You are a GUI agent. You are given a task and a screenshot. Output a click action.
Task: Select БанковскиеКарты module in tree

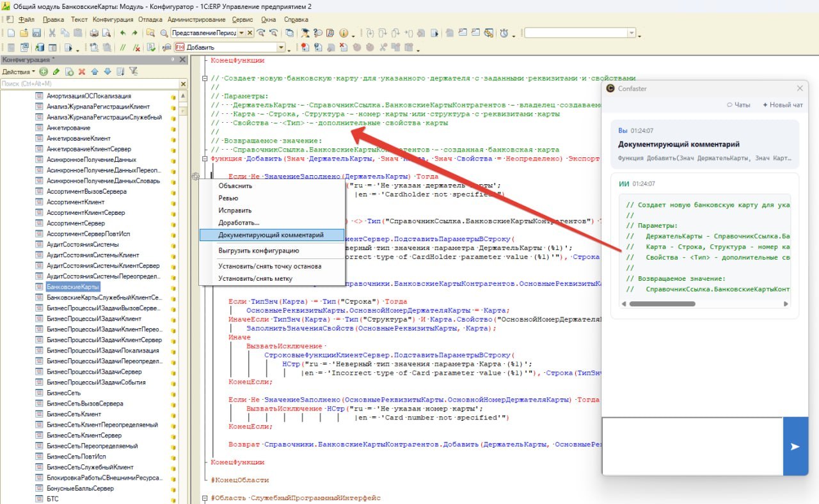73,287
